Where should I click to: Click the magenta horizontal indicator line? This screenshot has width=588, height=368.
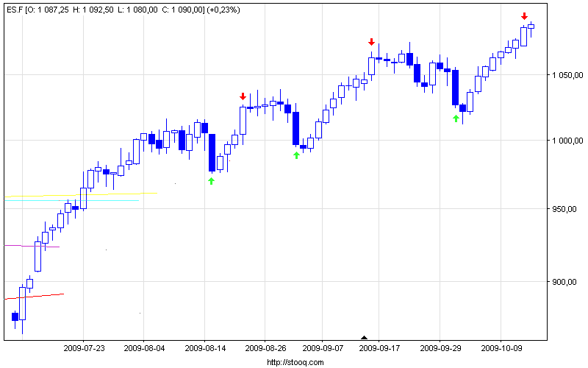[32, 246]
